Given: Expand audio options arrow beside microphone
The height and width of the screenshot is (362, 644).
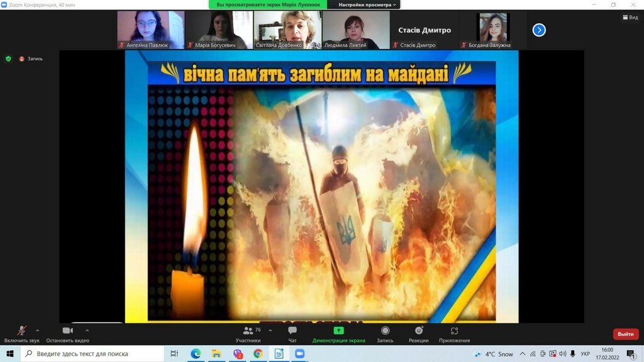Looking at the screenshot, I should click(x=37, y=330).
